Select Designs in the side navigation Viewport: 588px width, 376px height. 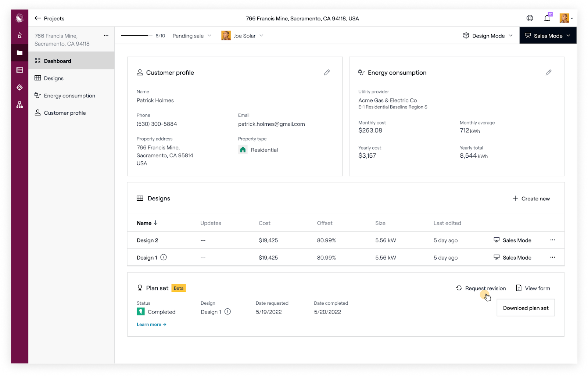[54, 78]
